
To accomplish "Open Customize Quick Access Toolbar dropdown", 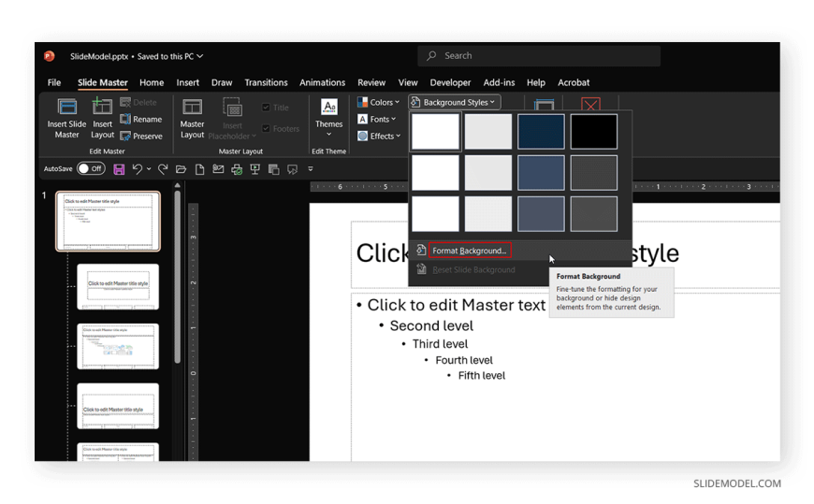I will pos(311,168).
